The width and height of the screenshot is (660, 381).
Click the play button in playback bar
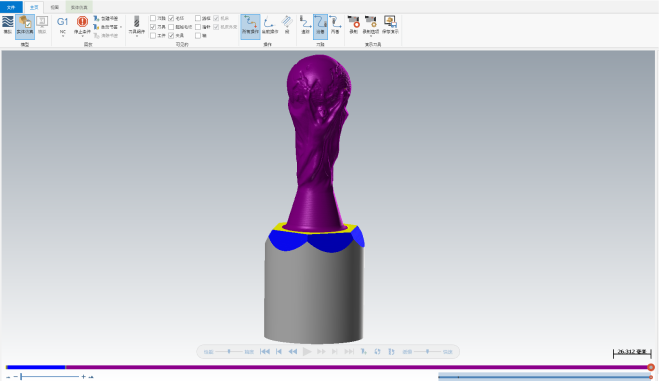pyautogui.click(x=307, y=352)
